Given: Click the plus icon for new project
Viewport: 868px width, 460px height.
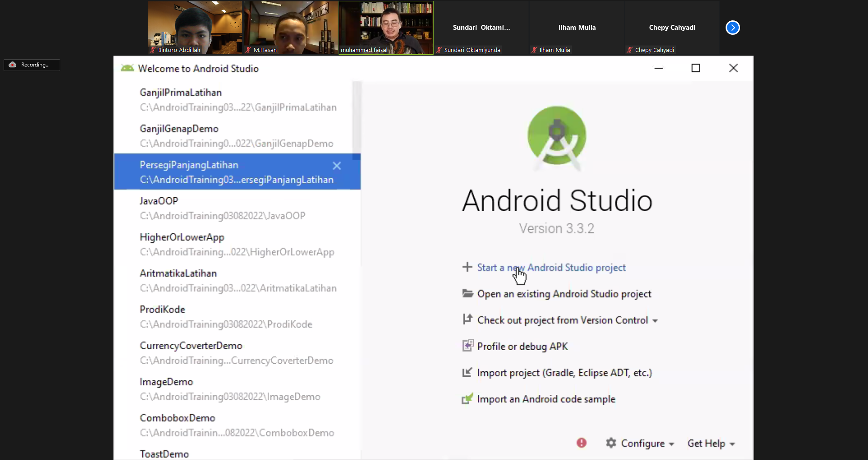Looking at the screenshot, I should (x=467, y=267).
